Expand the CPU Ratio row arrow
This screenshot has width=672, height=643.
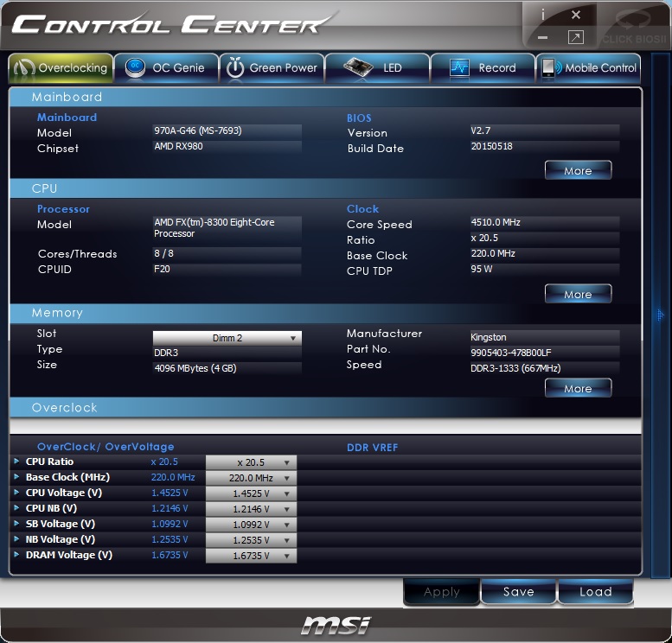pos(16,461)
